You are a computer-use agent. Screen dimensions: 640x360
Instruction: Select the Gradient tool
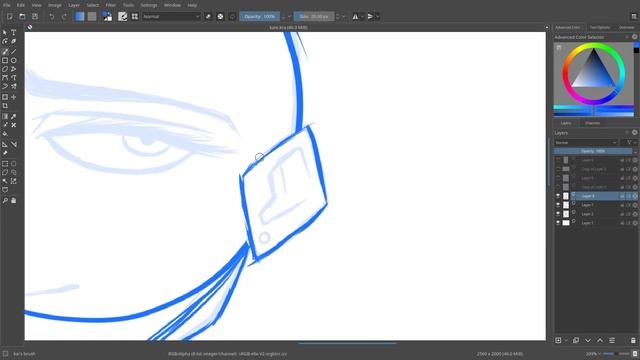click(5, 116)
